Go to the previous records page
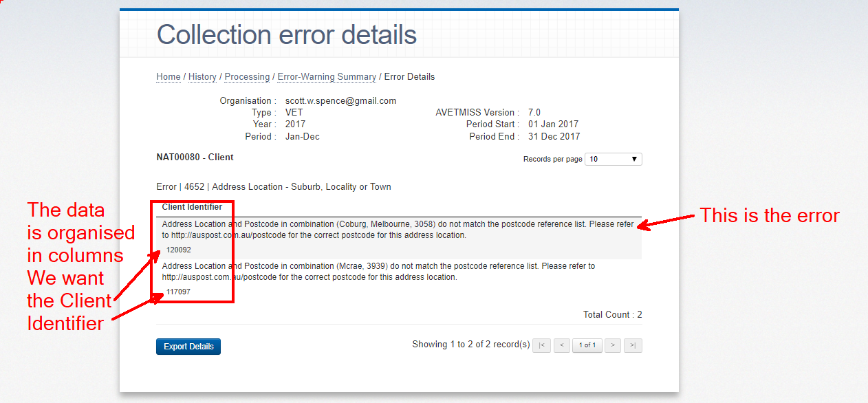 pos(562,345)
